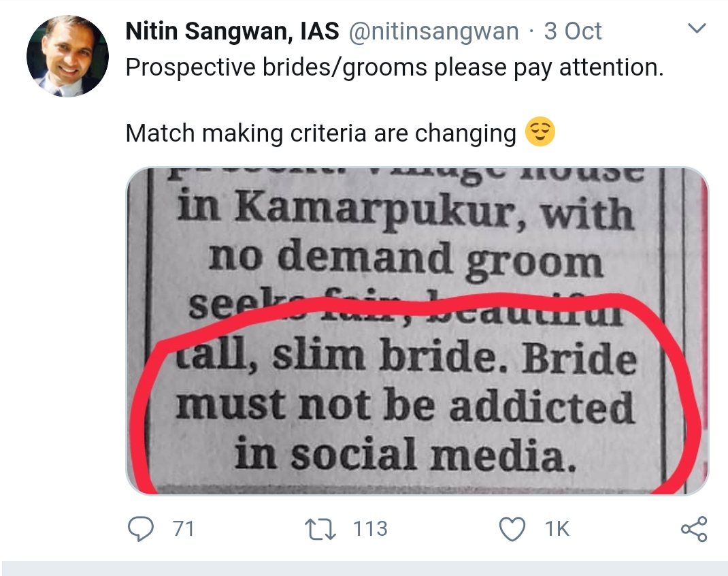Click the 113 retweets count

(x=370, y=529)
